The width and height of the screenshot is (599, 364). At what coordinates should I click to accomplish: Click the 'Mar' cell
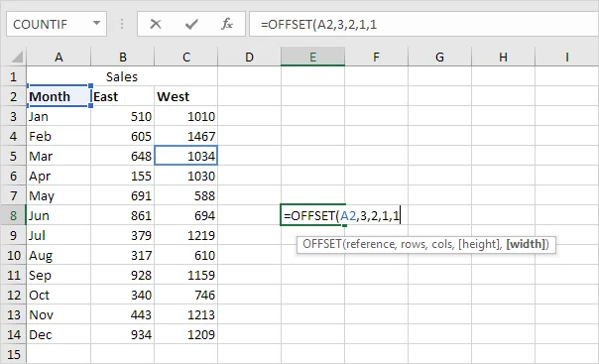[59, 156]
